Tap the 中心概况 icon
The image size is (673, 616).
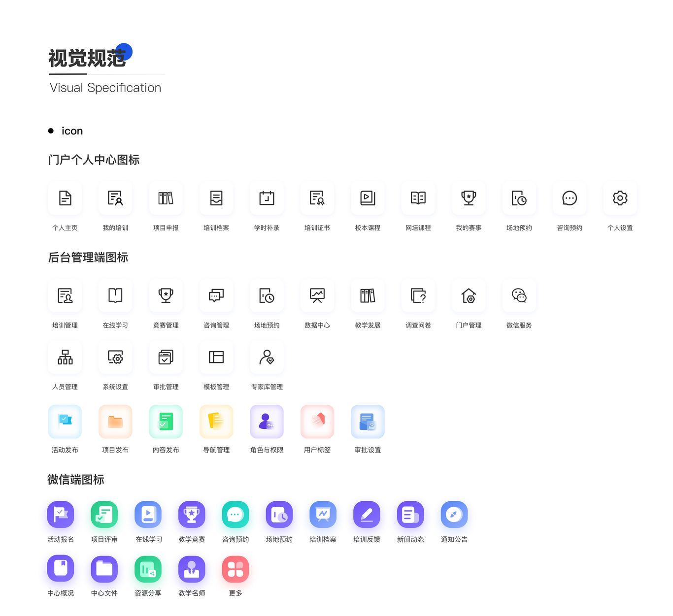(61, 569)
